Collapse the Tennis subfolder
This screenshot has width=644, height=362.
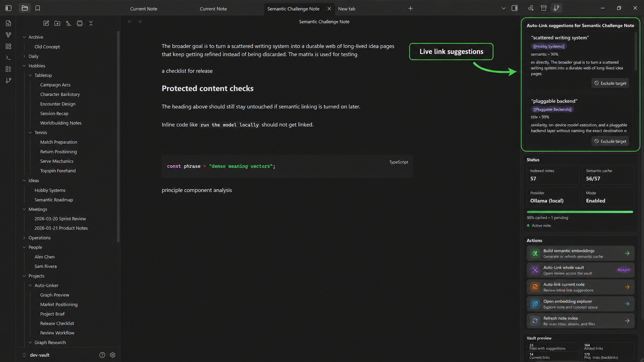point(30,133)
